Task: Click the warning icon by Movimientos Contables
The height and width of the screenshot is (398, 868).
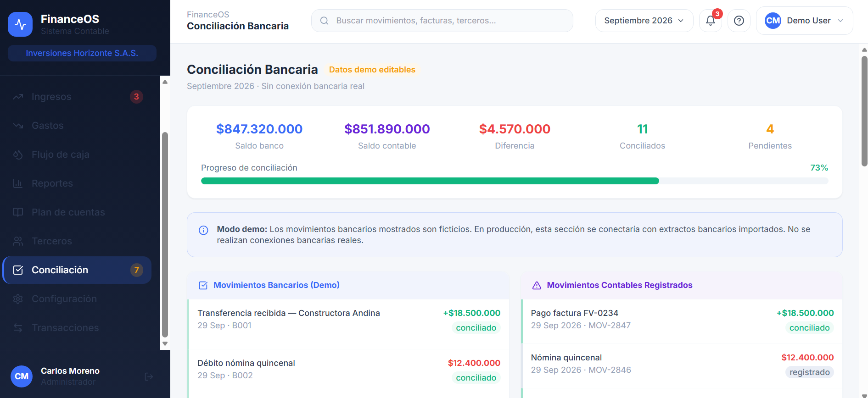Action: click(537, 285)
